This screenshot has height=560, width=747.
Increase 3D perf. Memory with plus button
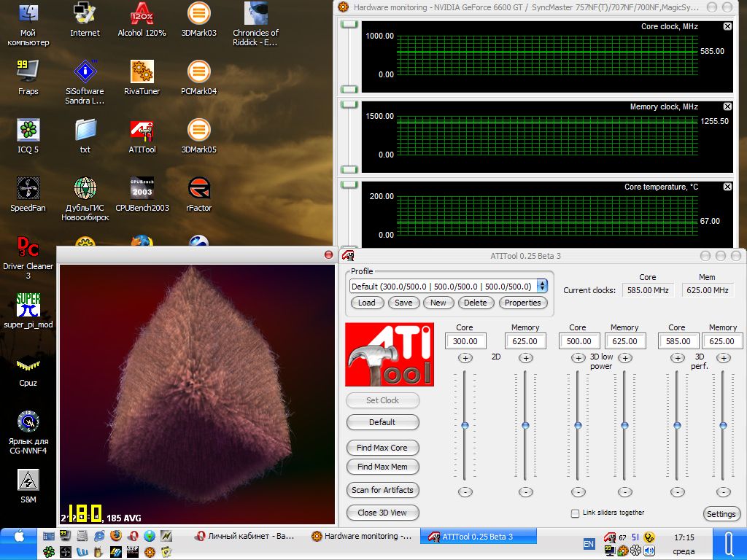[x=723, y=357]
